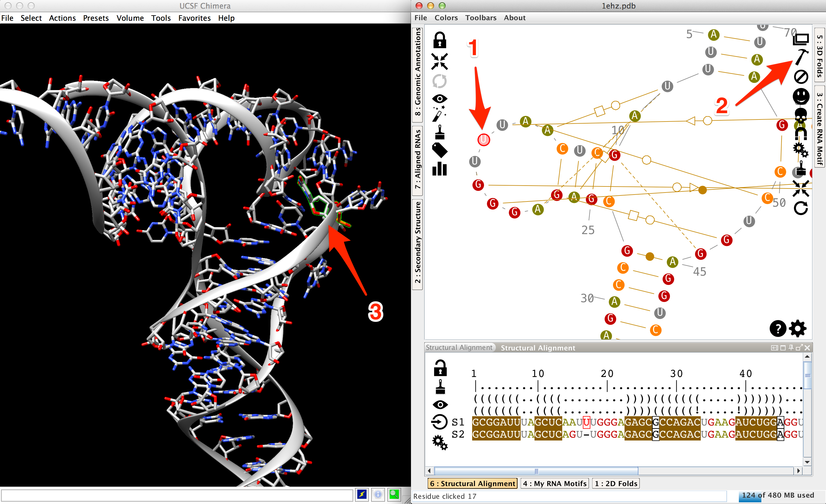This screenshot has width=826, height=504.
Task: Switch to 6 : Structural Alignment tab
Action: pos(472,484)
